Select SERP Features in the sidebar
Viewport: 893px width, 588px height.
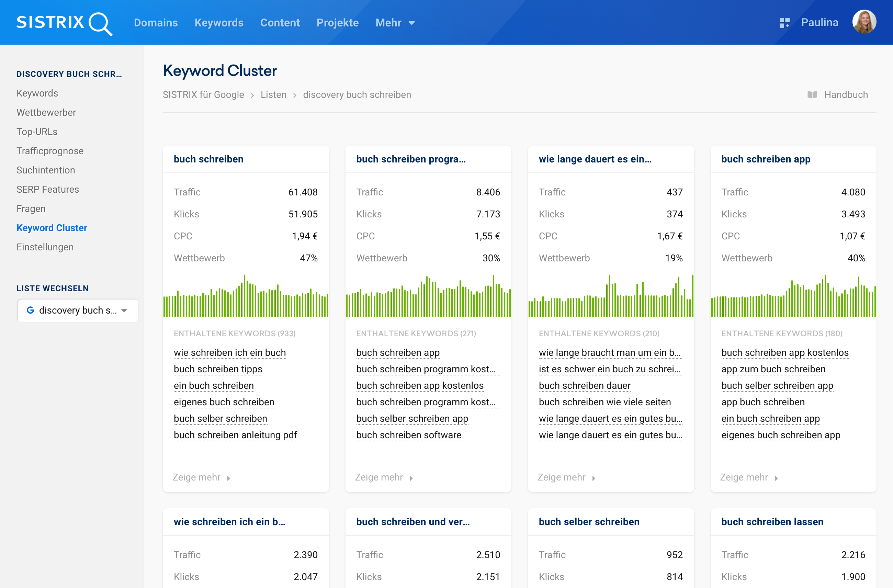[48, 189]
